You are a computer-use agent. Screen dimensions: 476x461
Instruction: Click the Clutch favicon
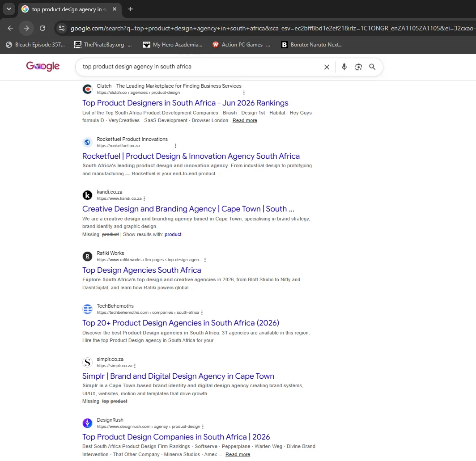point(87,89)
